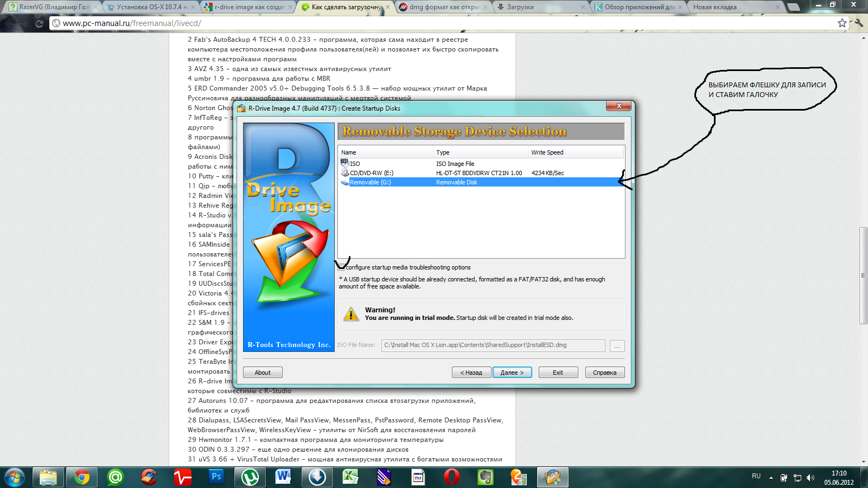Sort by the Write Speed column header
This screenshot has height=488, width=868.
pyautogui.click(x=576, y=152)
